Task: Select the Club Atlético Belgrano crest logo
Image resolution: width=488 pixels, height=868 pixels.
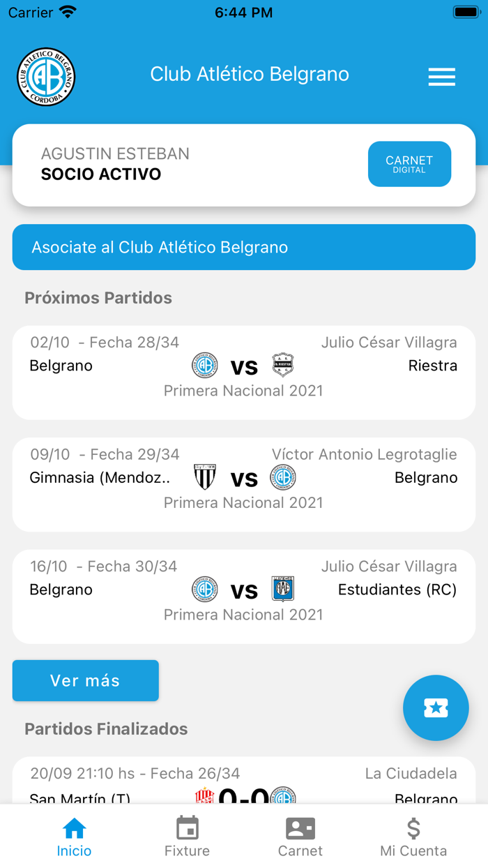Action: click(46, 77)
